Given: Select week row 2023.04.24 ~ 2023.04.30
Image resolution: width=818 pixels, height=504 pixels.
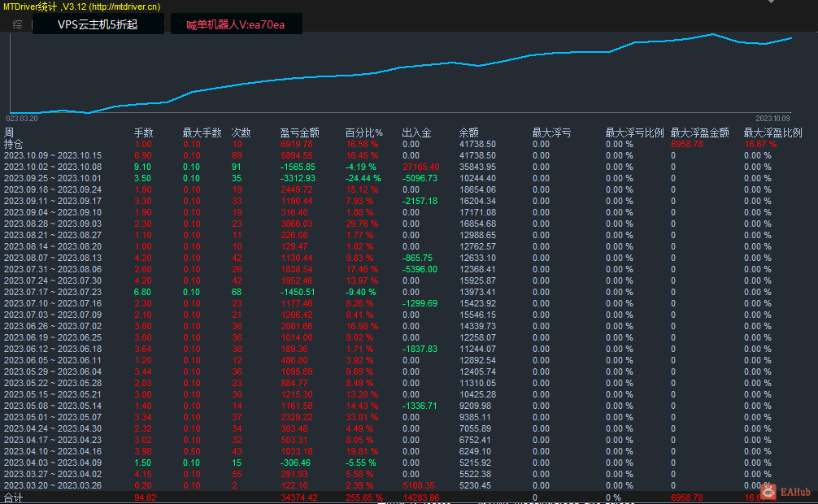Looking at the screenshot, I should pyautogui.click(x=53, y=428).
